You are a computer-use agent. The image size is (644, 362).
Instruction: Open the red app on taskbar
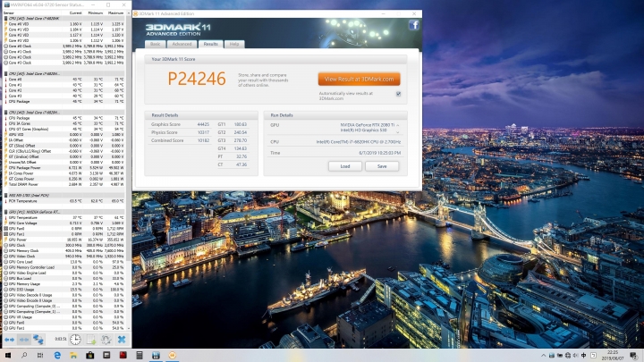(123, 356)
